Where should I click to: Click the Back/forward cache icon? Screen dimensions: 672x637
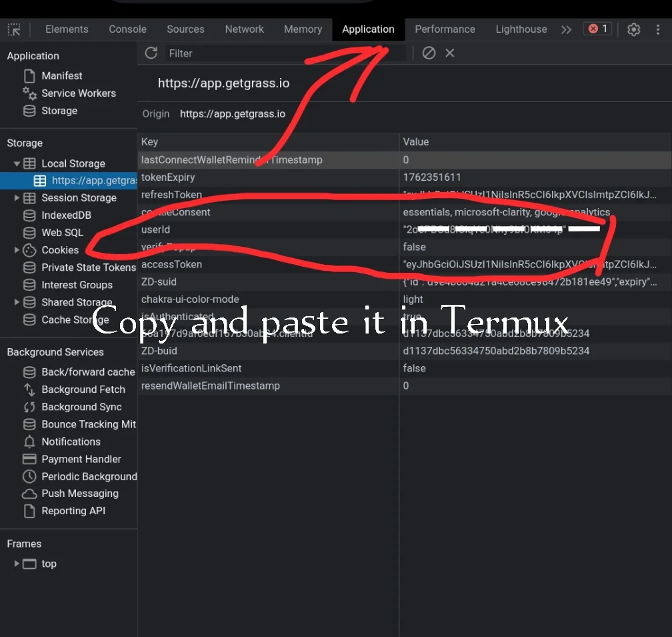(29, 372)
